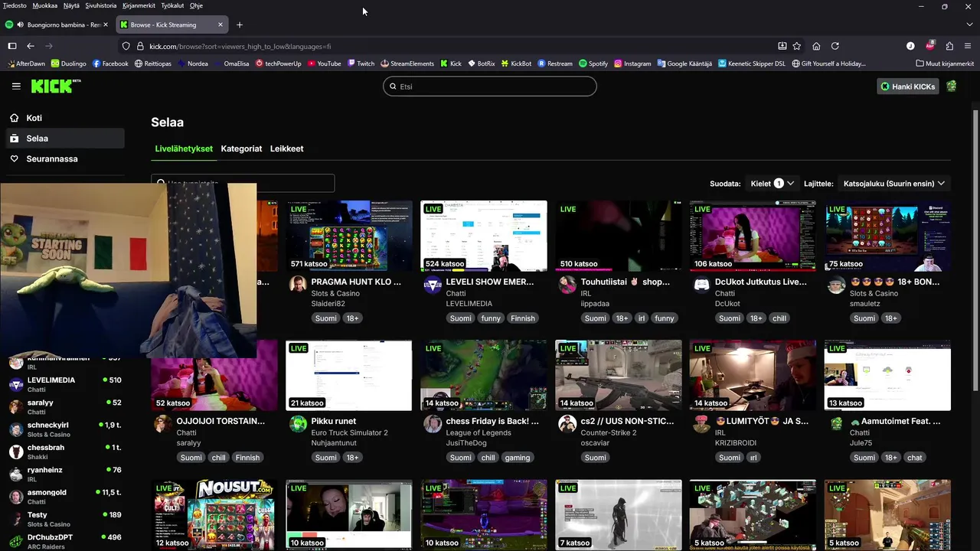Open the cs2 rifle stream thumbnail

coord(619,375)
